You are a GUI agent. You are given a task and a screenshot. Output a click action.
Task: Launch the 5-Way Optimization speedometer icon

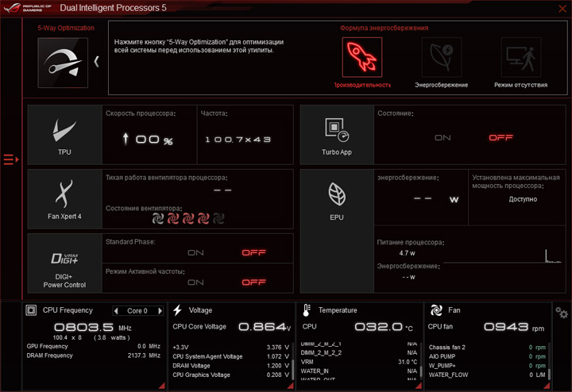point(63,63)
